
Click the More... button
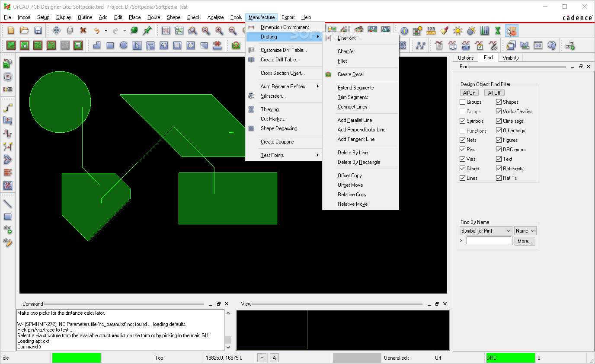click(x=525, y=241)
